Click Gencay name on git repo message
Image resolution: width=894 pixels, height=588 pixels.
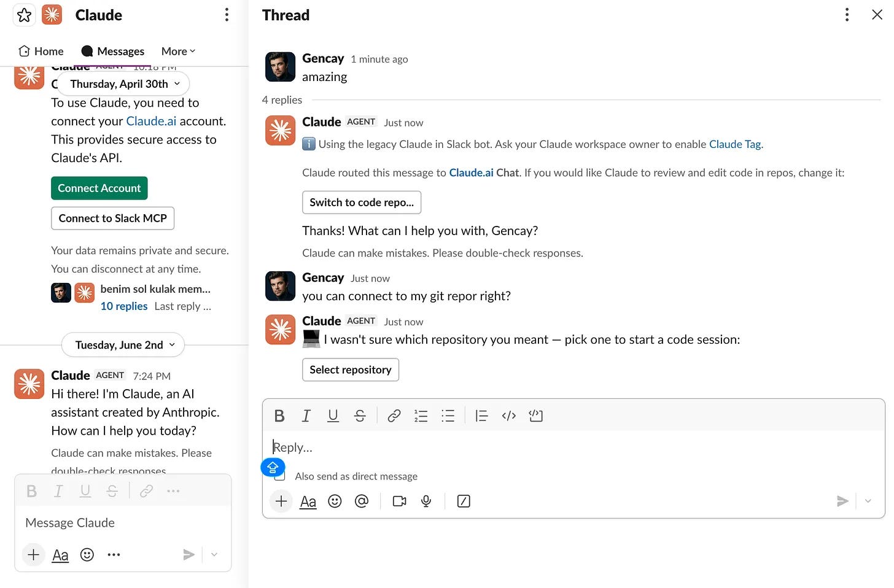point(323,278)
